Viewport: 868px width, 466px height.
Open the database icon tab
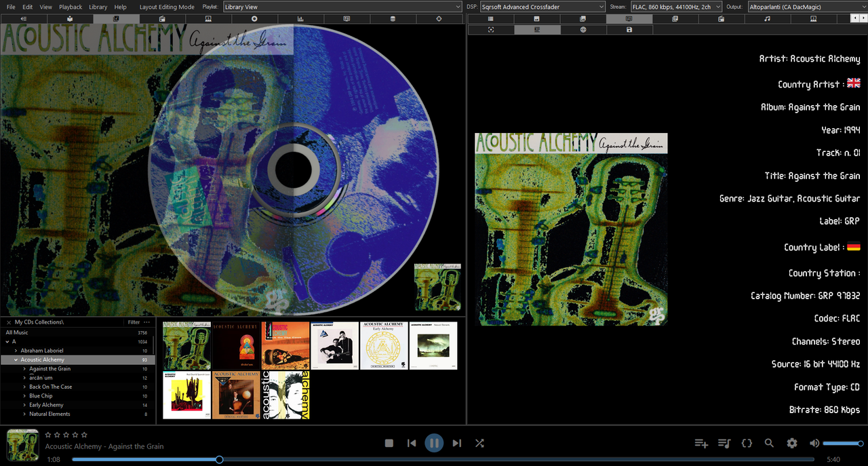[393, 19]
